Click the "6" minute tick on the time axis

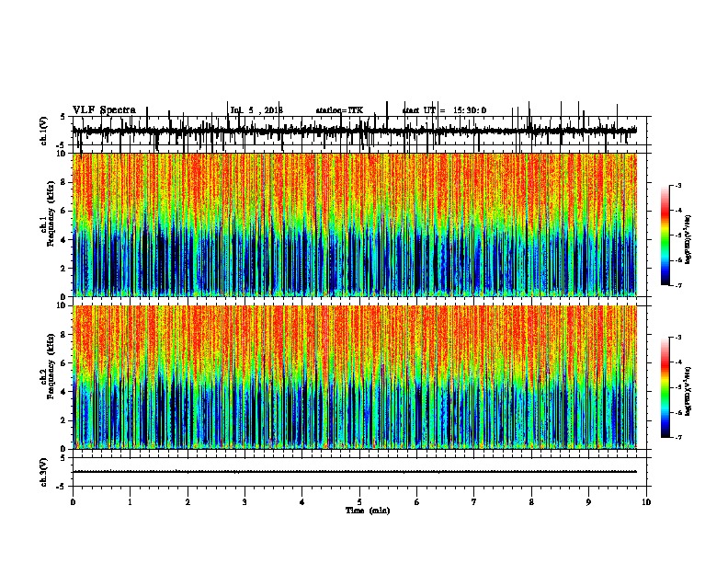pos(416,502)
